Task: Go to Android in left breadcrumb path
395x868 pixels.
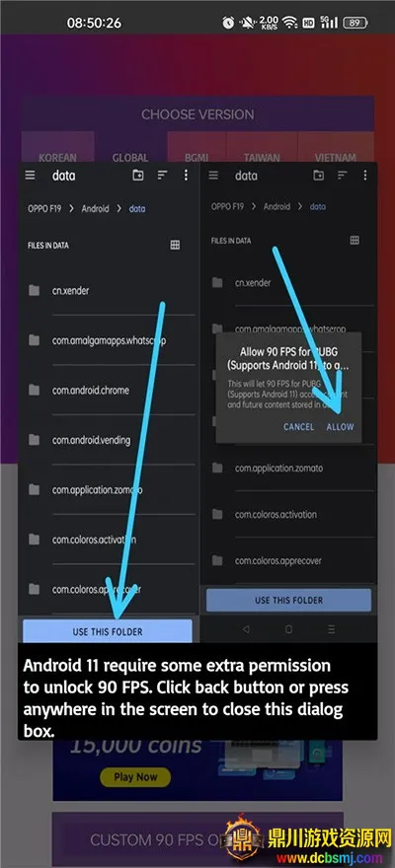Action: 95,209
